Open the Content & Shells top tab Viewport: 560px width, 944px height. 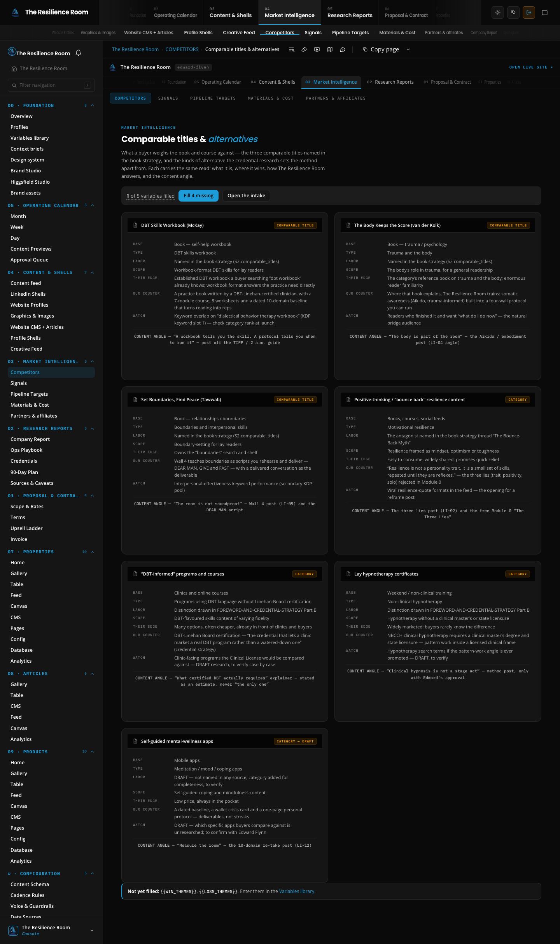tap(230, 12)
